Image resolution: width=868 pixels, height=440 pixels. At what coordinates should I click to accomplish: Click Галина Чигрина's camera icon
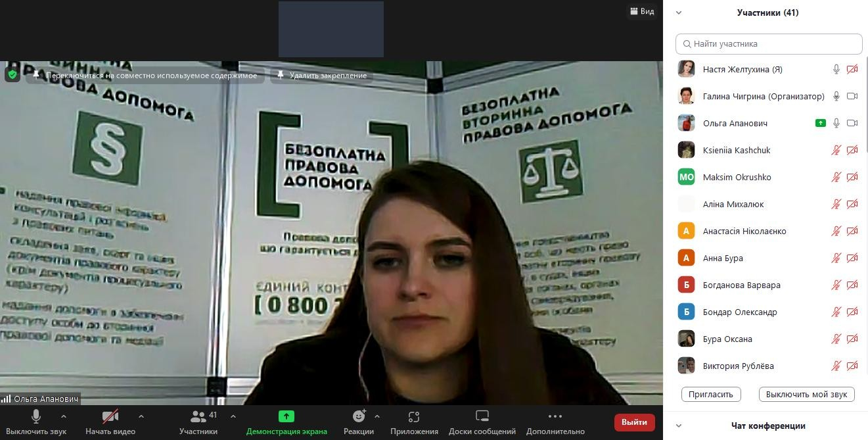pos(852,96)
